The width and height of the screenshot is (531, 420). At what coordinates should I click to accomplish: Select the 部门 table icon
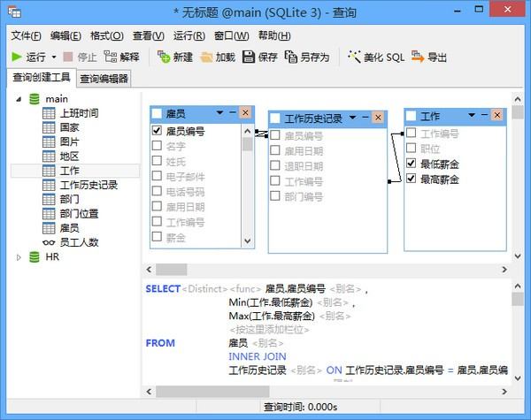[49, 199]
